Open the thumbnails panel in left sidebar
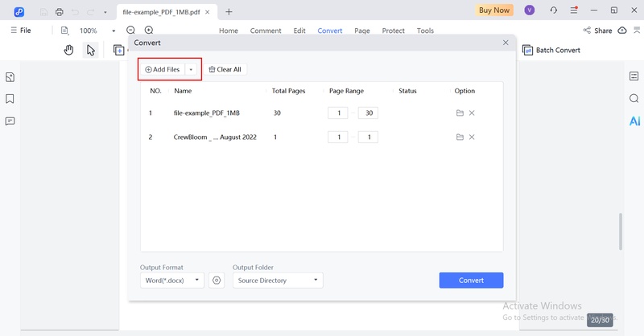 pos(10,77)
